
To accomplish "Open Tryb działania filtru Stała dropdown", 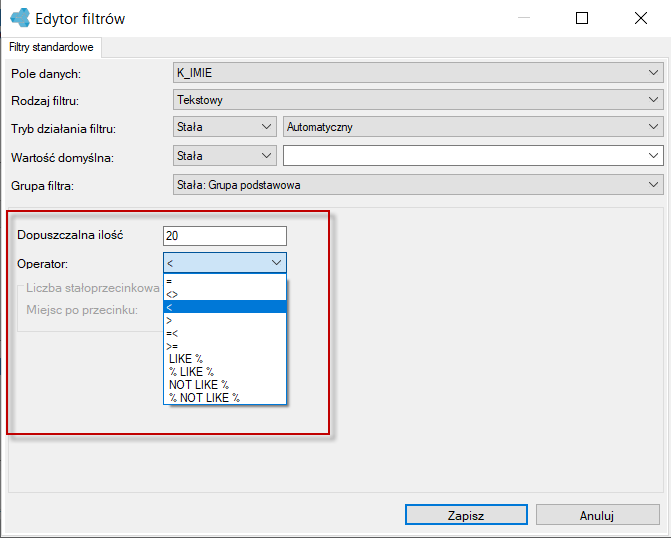I will [225, 127].
